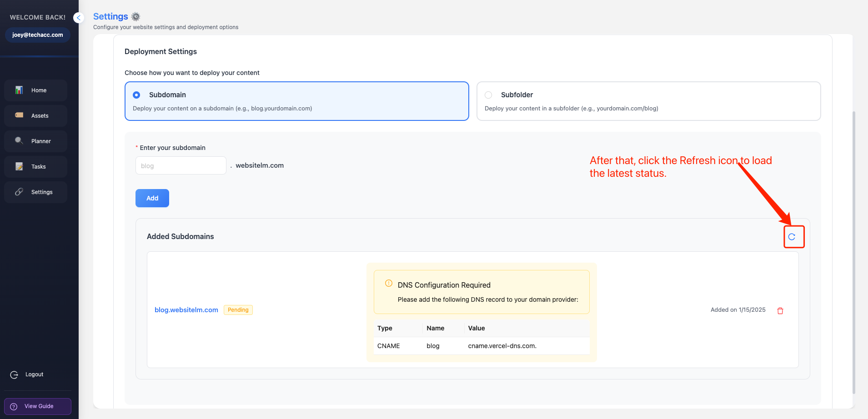The width and height of the screenshot is (868, 419).
Task: Click the Assets tag icon
Action: click(x=19, y=115)
